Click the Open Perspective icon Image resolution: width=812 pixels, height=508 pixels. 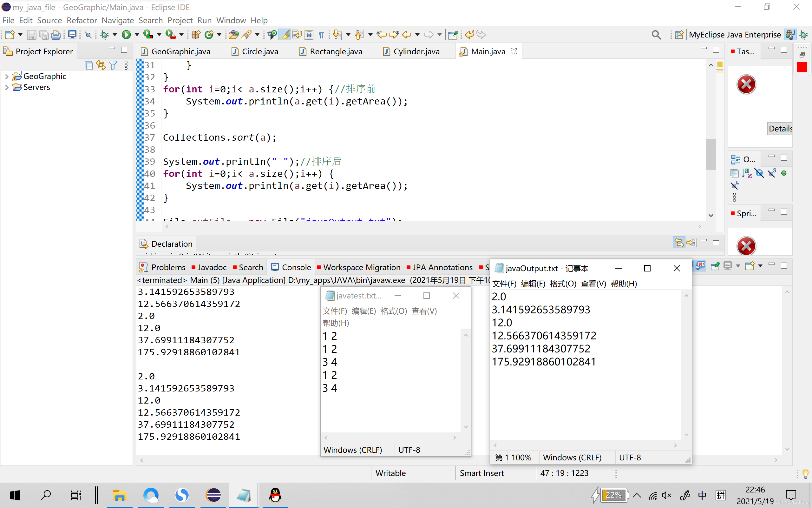point(679,35)
